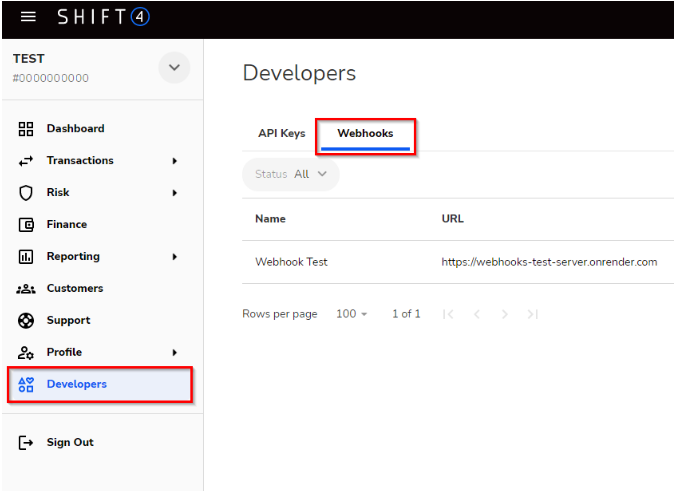
Task: Expand the Transactions submenu arrow
Action: click(x=175, y=161)
